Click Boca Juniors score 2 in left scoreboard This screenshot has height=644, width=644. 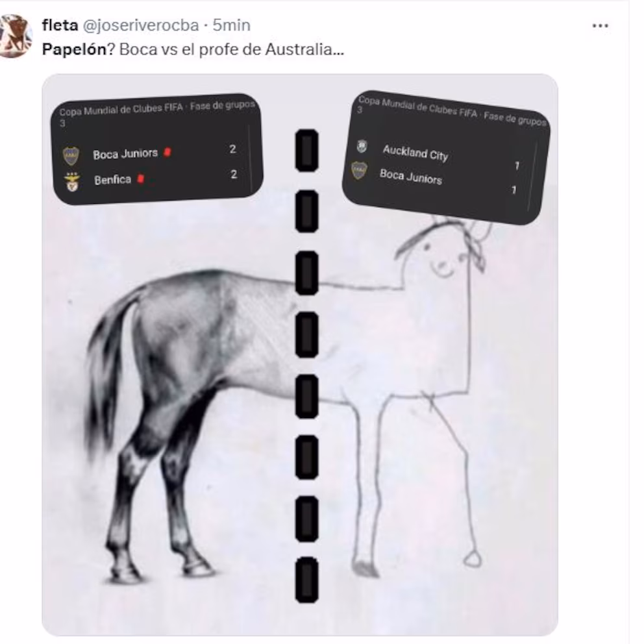click(x=233, y=149)
